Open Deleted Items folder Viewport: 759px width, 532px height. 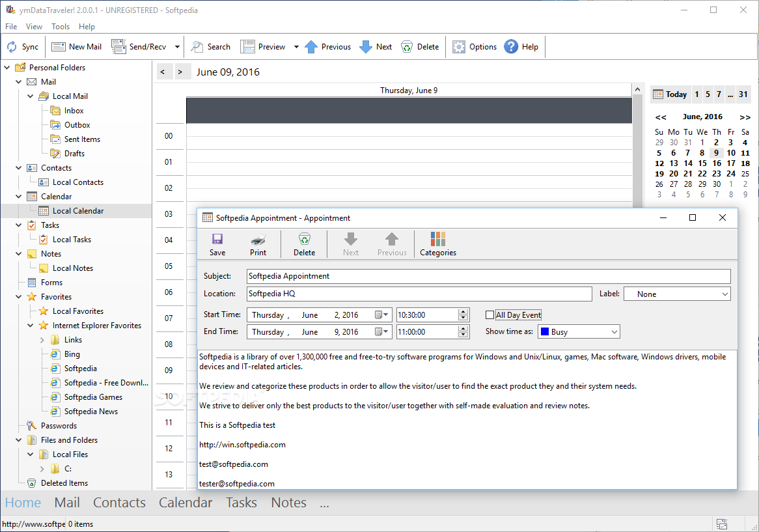click(x=64, y=483)
